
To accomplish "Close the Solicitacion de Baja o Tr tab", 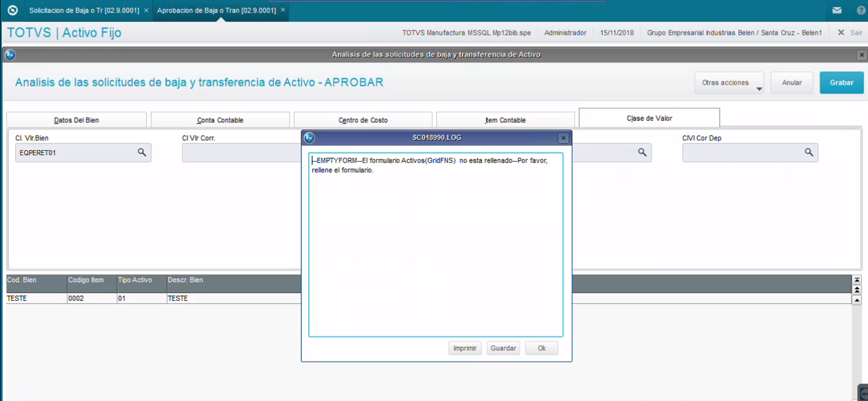I will [146, 10].
